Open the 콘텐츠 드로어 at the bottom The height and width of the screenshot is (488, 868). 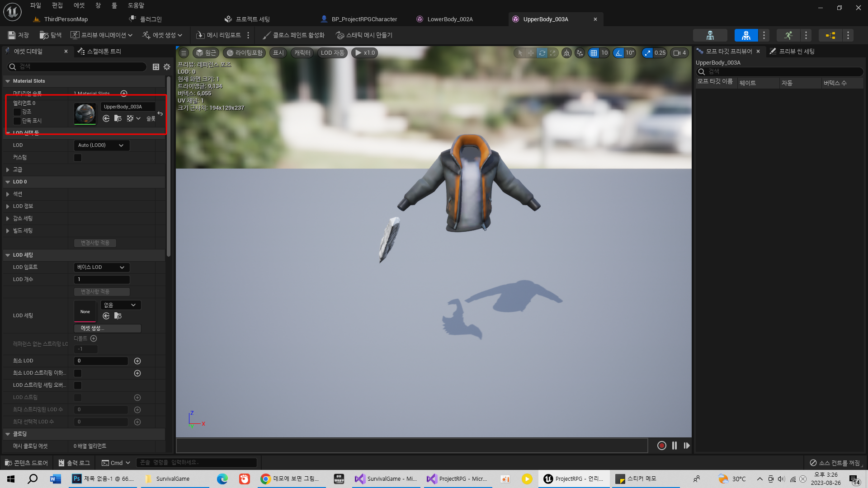(26, 463)
